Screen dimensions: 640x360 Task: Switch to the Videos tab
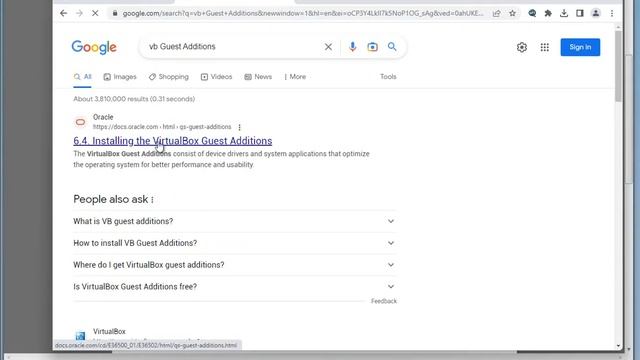point(216,77)
